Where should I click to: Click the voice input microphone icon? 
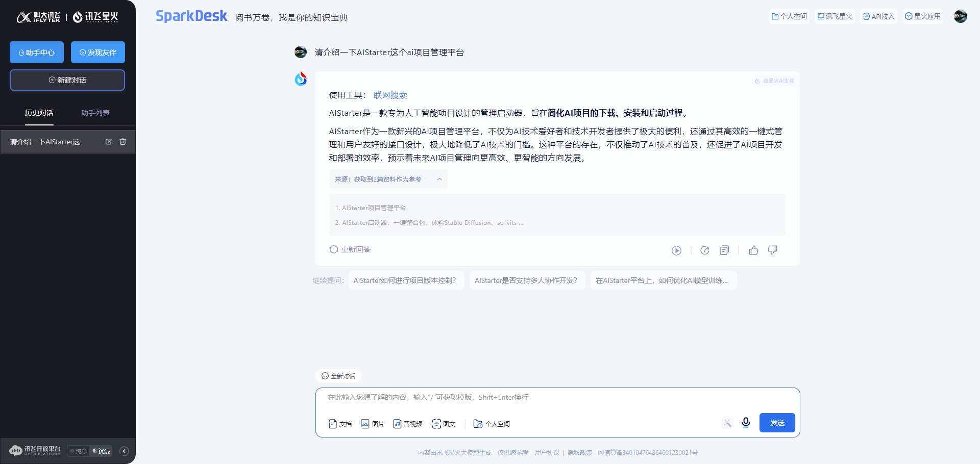pyautogui.click(x=746, y=423)
